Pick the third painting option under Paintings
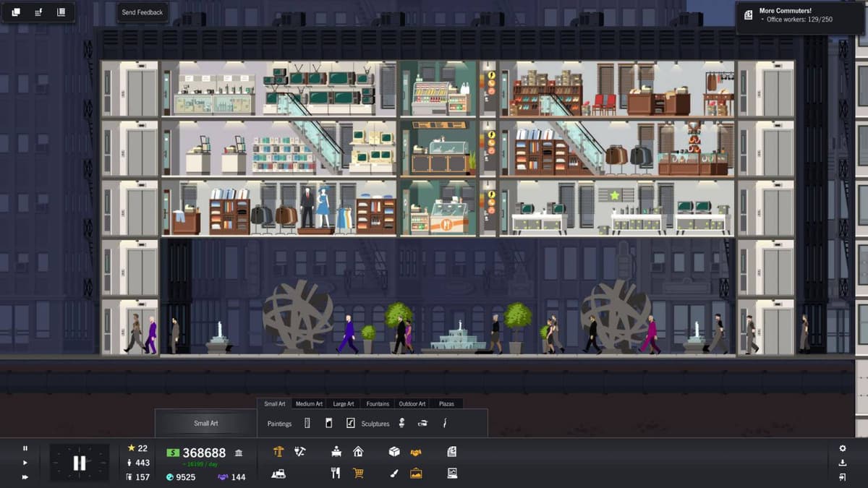 (x=350, y=423)
